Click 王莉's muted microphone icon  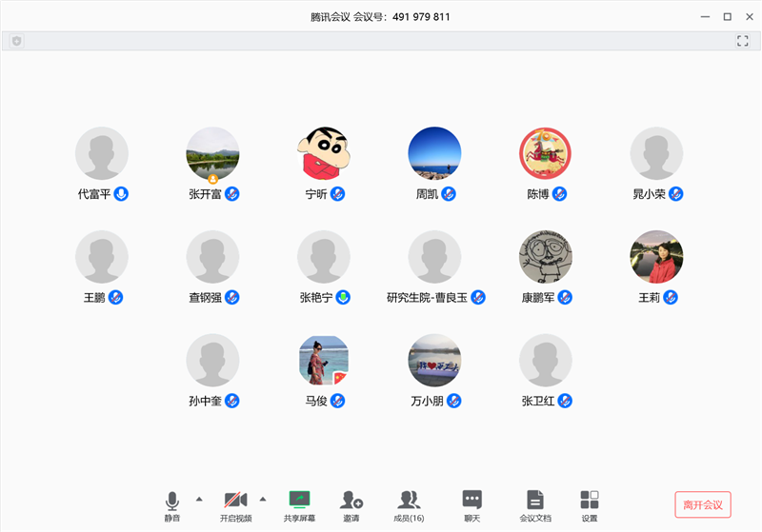pyautogui.click(x=671, y=298)
